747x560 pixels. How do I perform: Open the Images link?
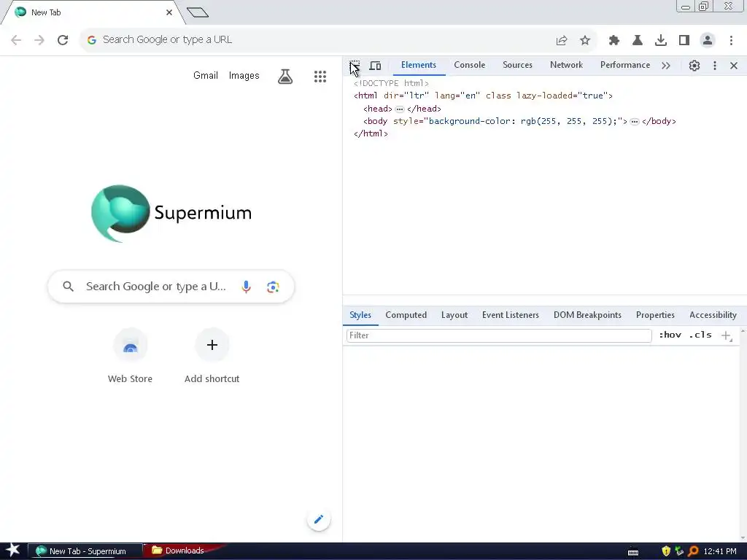coord(244,76)
